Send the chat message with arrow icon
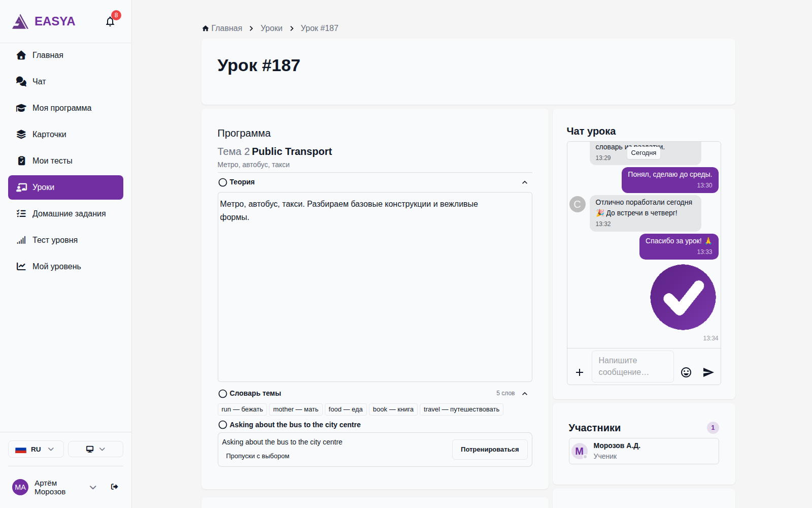Viewport: 812px width, 508px height. click(x=708, y=372)
